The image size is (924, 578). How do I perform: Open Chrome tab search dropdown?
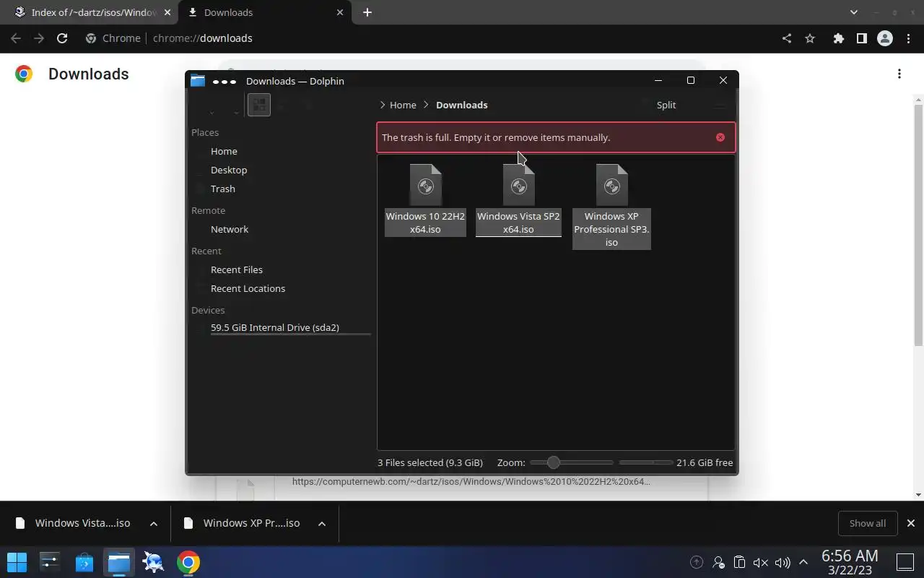click(854, 12)
